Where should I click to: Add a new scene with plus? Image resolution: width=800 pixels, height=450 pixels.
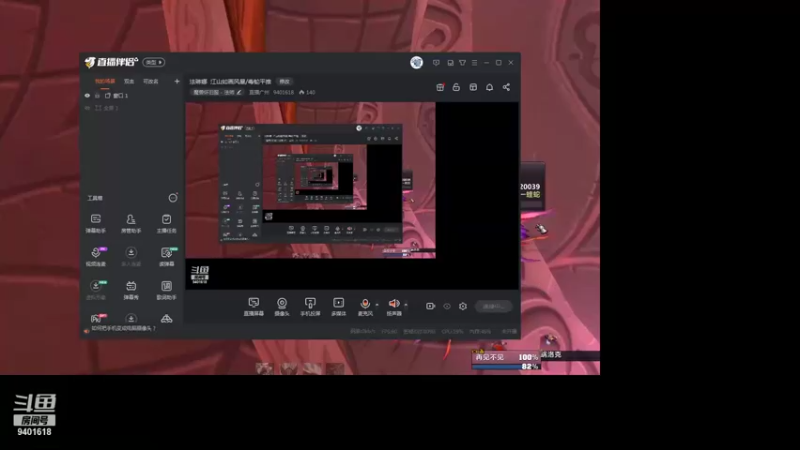[177, 81]
